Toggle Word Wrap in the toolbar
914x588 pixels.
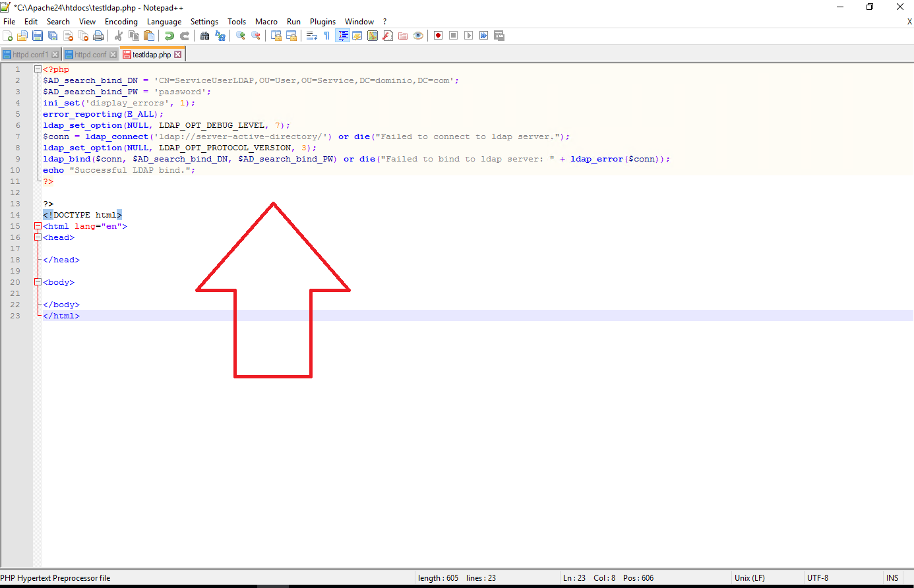312,36
